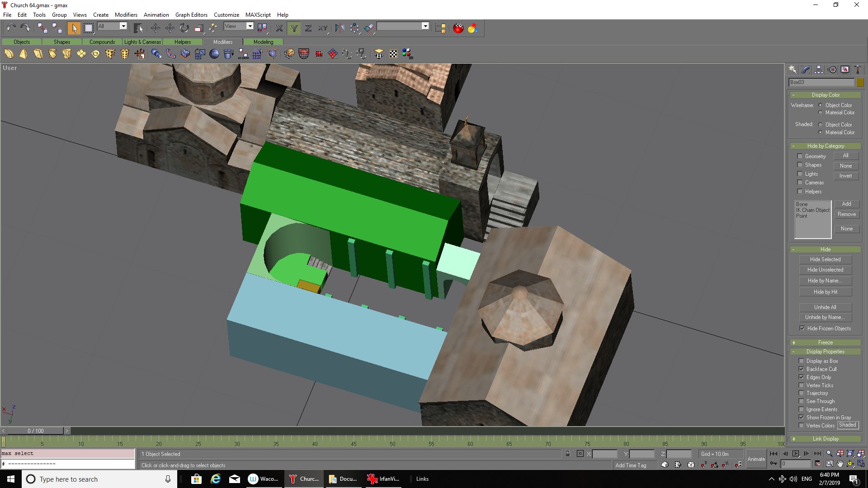Viewport: 868px width, 488px height.
Task: Activate the Select and Move tool
Action: click(x=170, y=28)
